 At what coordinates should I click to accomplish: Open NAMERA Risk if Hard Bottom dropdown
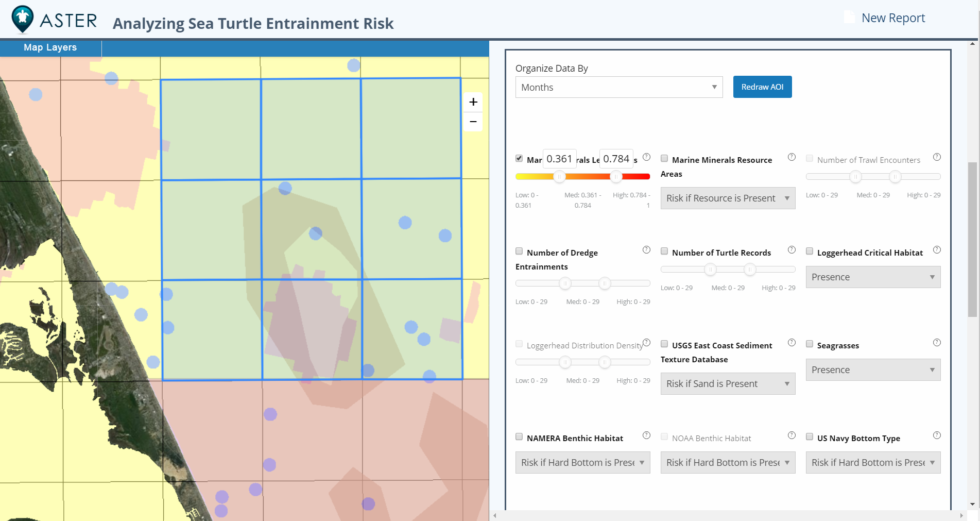(582, 463)
